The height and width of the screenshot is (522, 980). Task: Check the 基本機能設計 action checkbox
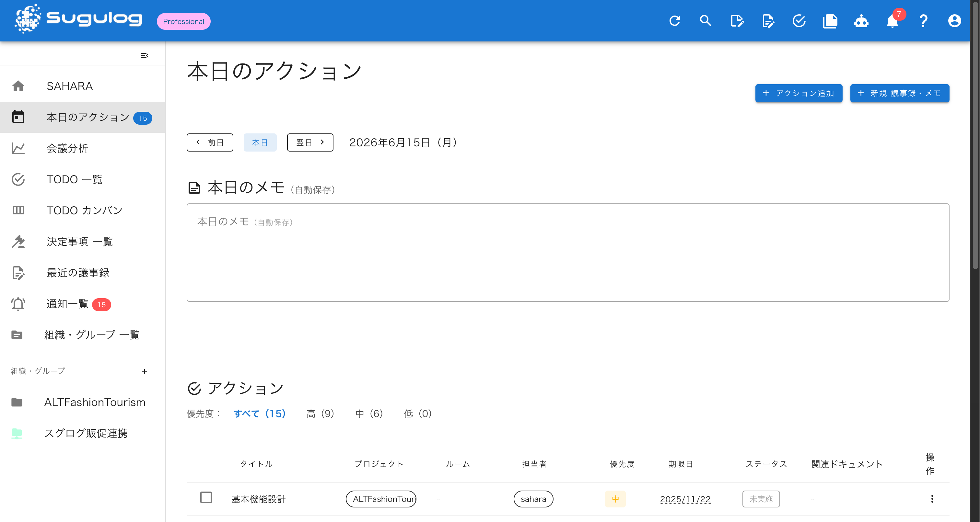(x=206, y=498)
